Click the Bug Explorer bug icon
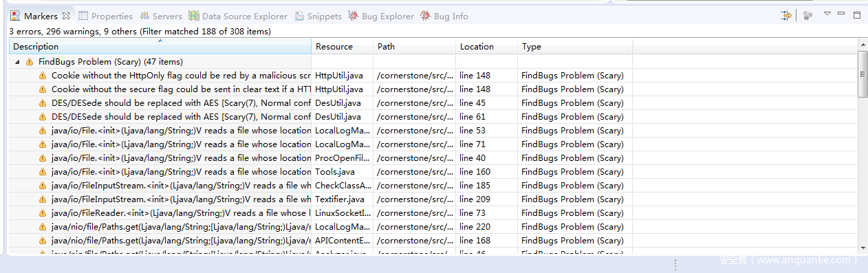The height and width of the screenshot is (273, 868). click(353, 16)
